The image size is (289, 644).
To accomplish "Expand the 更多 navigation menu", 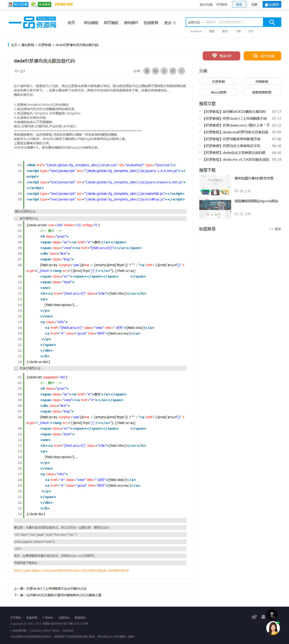I will tap(170, 23).
